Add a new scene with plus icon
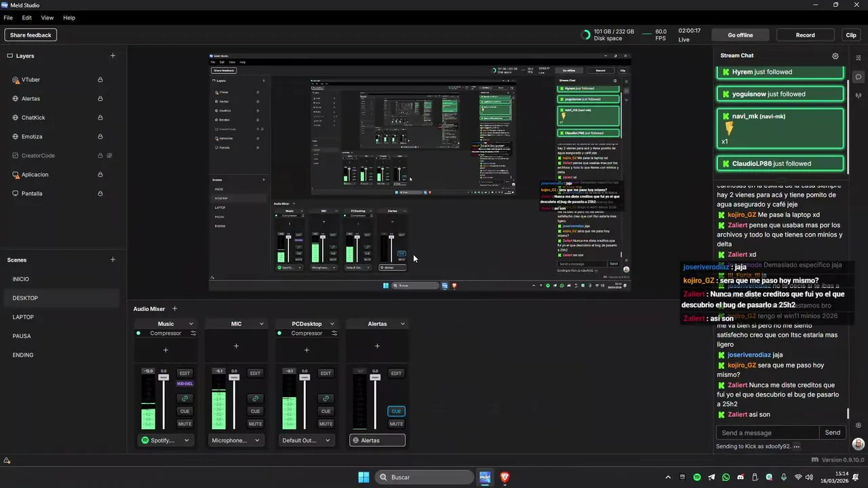868x488 pixels. (113, 260)
